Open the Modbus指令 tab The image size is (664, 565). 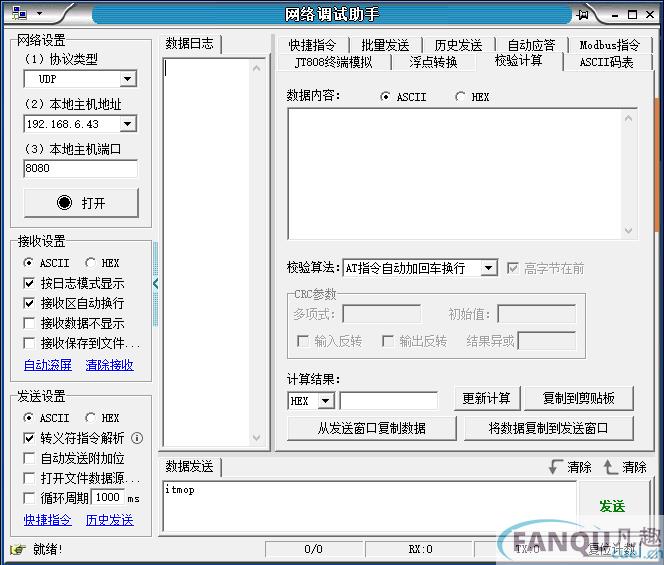609,45
